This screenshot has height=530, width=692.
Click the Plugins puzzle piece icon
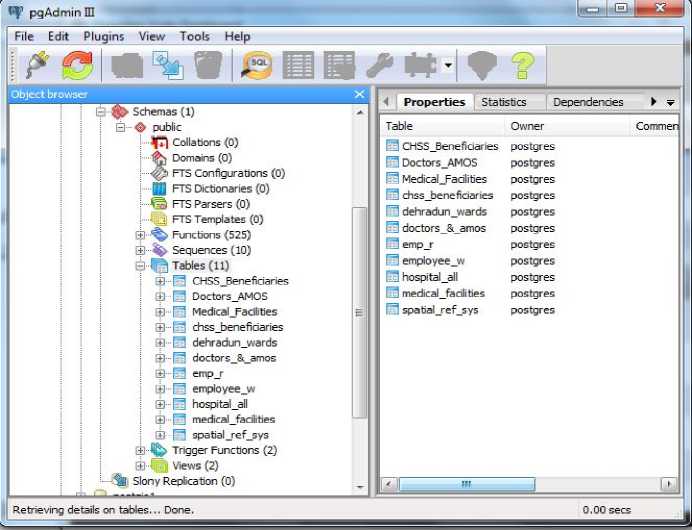tap(420, 65)
